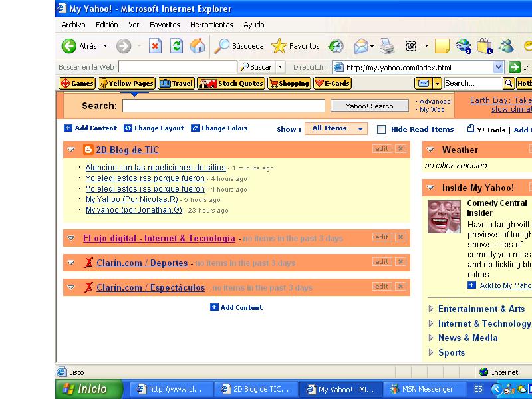
Task: Open the Travel toolbar button
Action: point(176,84)
